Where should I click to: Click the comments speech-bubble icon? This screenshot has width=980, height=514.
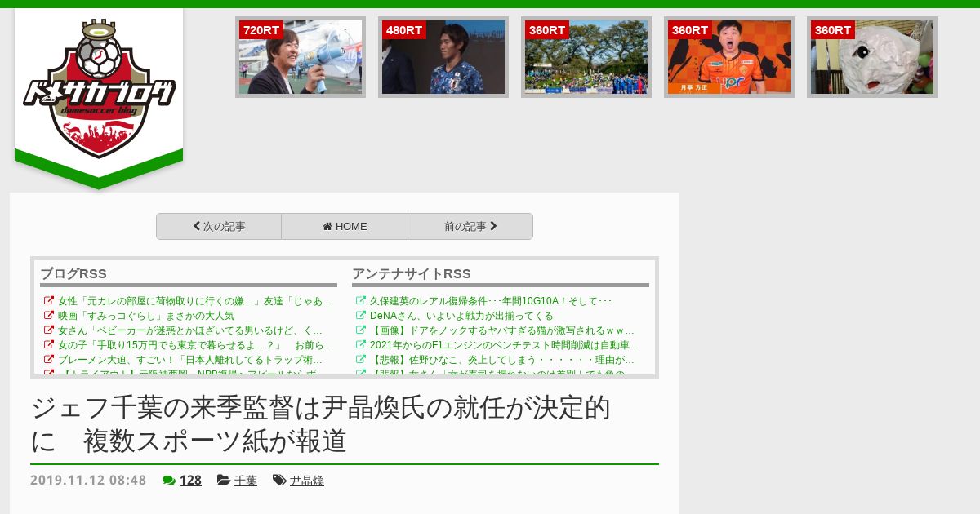point(169,481)
